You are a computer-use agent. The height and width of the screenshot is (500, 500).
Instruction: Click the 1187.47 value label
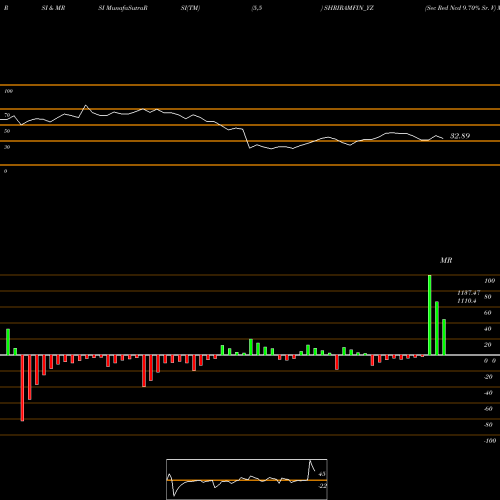(469, 293)
